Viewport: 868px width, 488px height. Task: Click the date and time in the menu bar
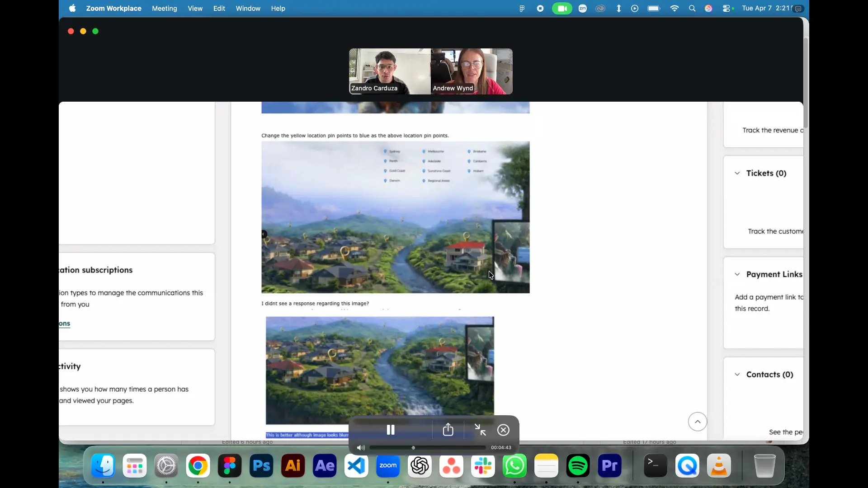tap(767, 8)
